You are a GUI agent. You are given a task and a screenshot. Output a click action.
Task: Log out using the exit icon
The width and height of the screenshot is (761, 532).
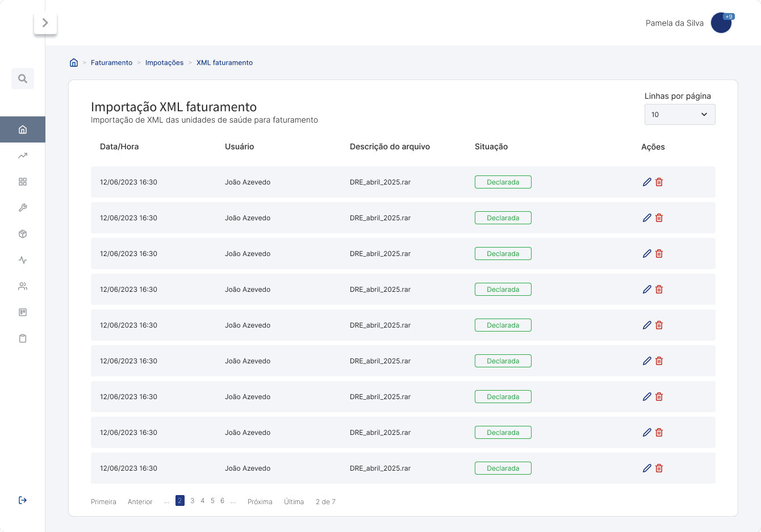(x=23, y=500)
